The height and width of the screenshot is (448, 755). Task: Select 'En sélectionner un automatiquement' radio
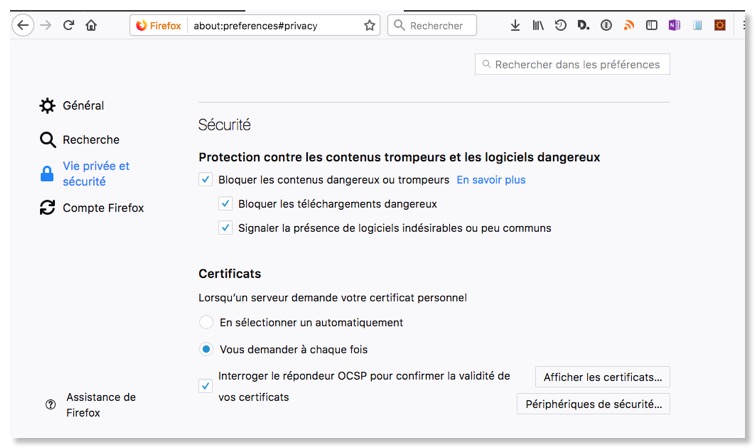[206, 322]
